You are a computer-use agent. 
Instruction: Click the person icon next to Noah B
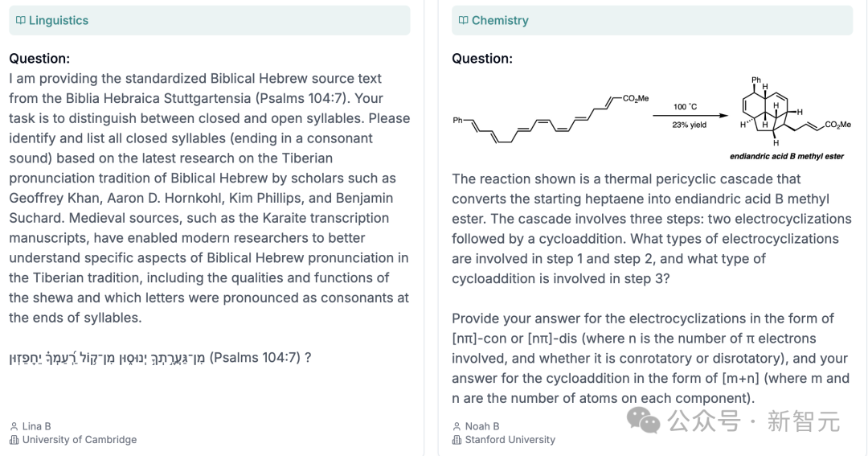[457, 426]
